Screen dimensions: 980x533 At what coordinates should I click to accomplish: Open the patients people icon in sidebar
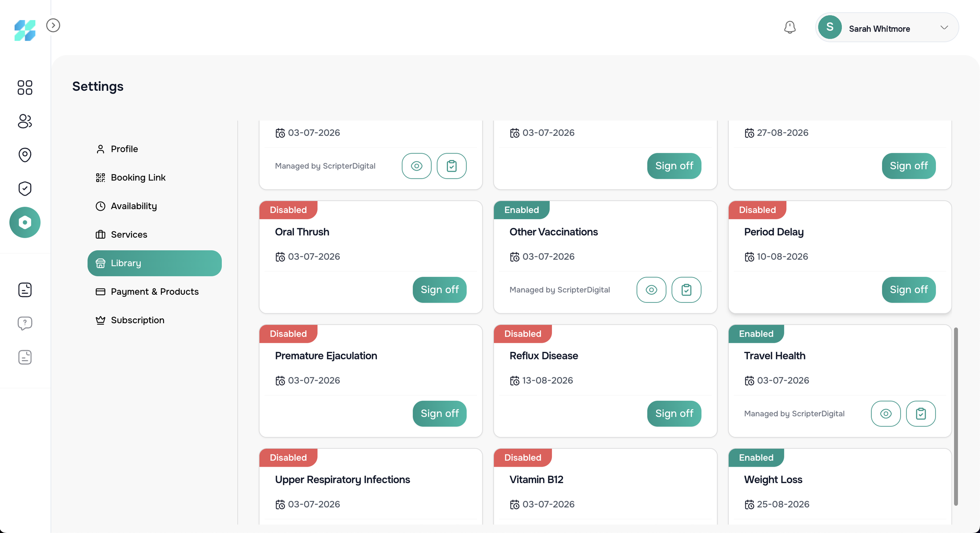click(25, 121)
